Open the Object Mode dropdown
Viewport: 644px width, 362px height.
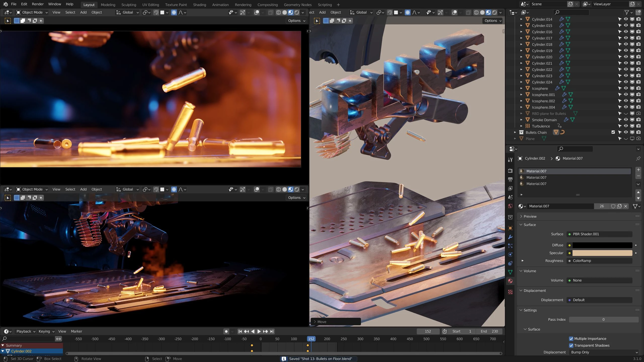click(31, 12)
